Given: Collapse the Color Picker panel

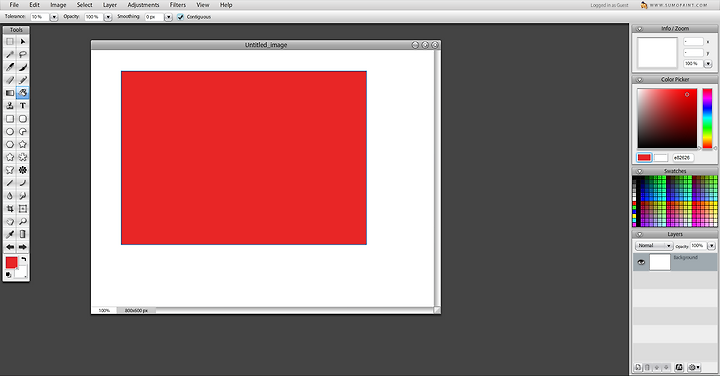Looking at the screenshot, I should pyautogui.click(x=639, y=80).
